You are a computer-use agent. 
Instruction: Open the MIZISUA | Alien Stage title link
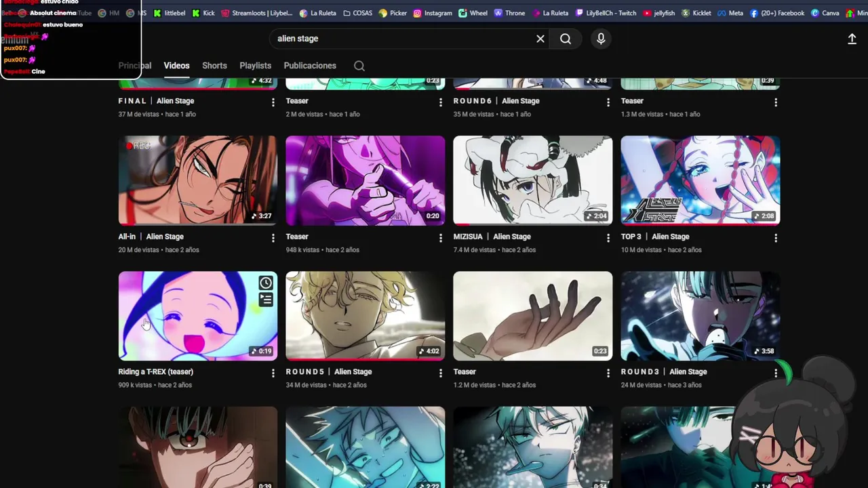(492, 237)
